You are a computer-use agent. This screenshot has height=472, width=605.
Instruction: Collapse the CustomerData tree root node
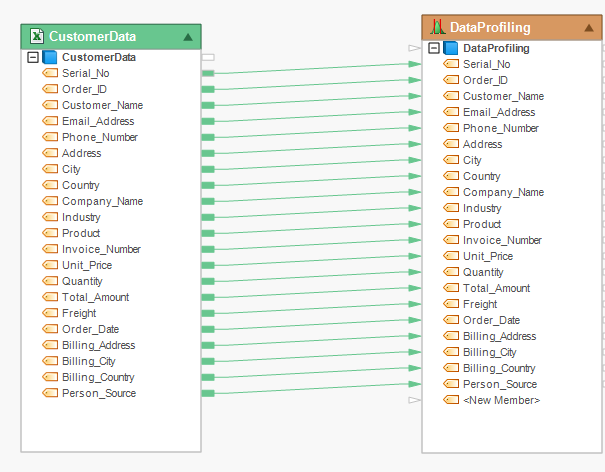33,58
